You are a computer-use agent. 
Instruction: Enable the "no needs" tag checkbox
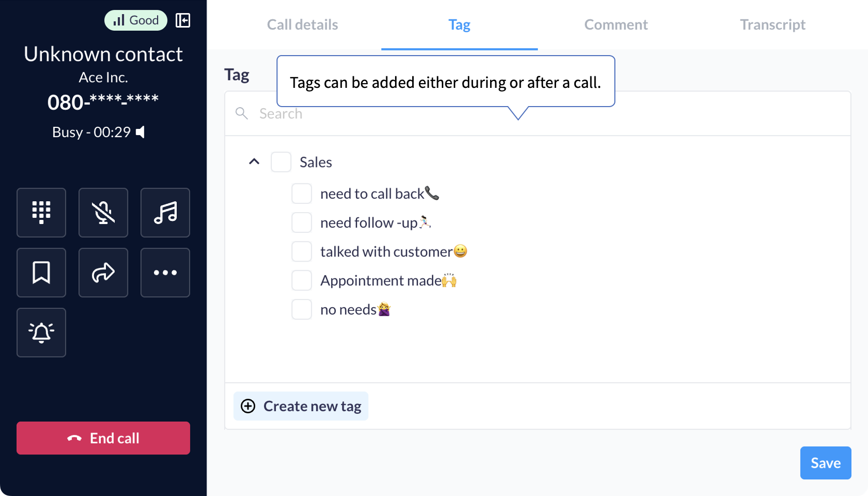tap(301, 309)
